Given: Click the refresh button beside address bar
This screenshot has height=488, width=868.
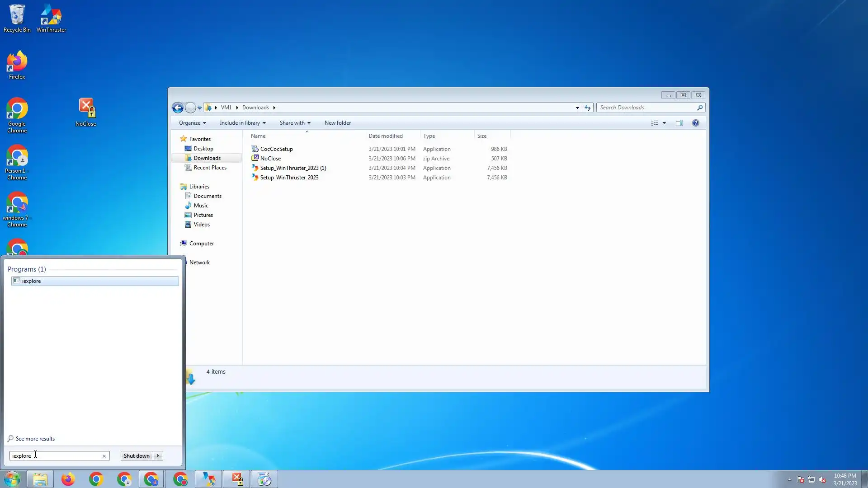Looking at the screenshot, I should click(x=587, y=108).
